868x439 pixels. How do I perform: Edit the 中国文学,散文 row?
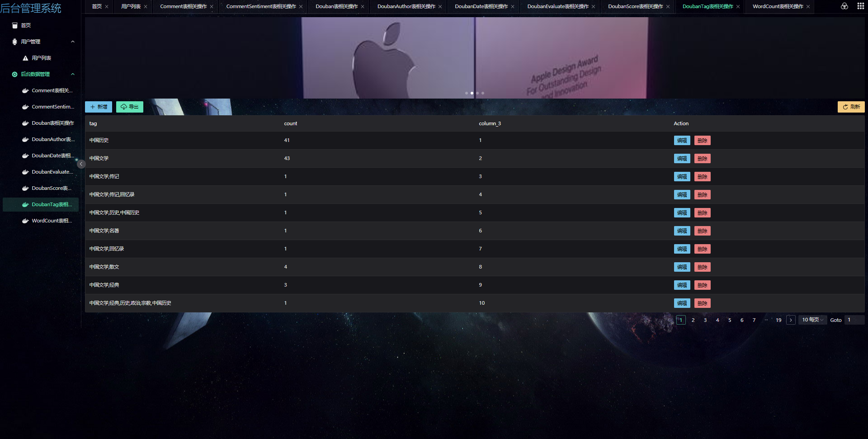tap(682, 267)
